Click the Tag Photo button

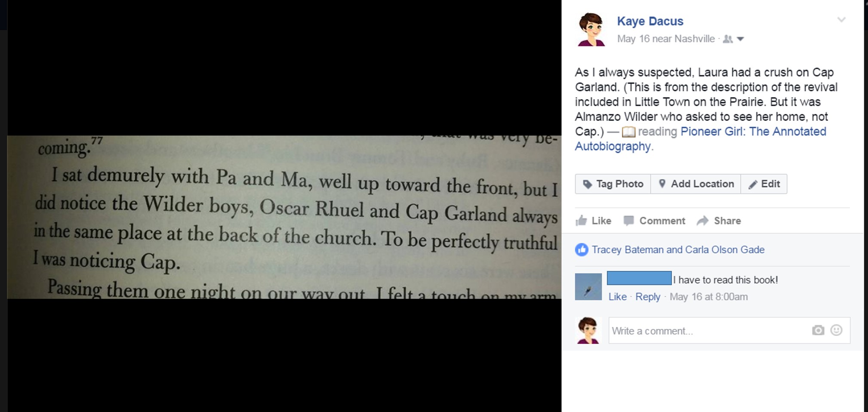pyautogui.click(x=613, y=184)
